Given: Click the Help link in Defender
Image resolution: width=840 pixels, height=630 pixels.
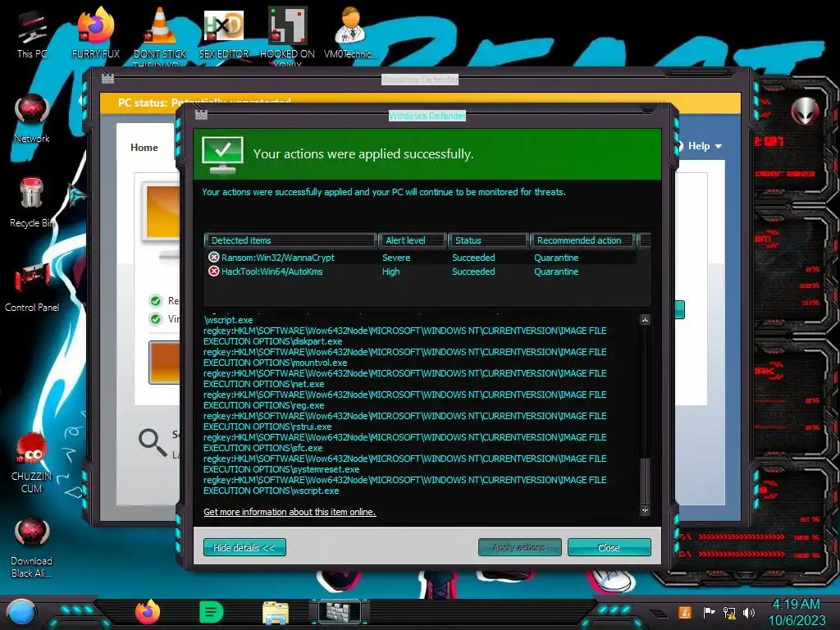Looking at the screenshot, I should point(699,146).
